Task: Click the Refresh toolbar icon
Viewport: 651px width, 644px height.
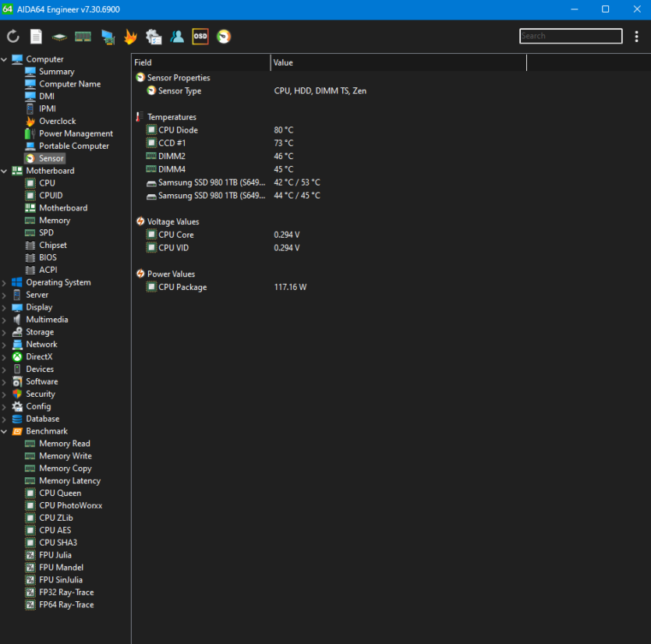Action: (13, 37)
